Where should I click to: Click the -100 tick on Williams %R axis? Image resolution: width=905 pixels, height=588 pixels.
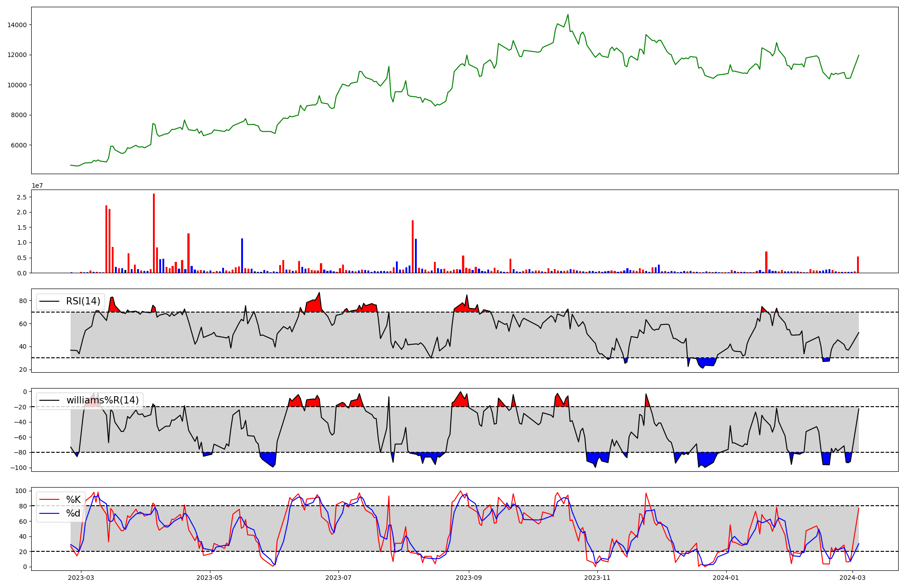point(19,468)
